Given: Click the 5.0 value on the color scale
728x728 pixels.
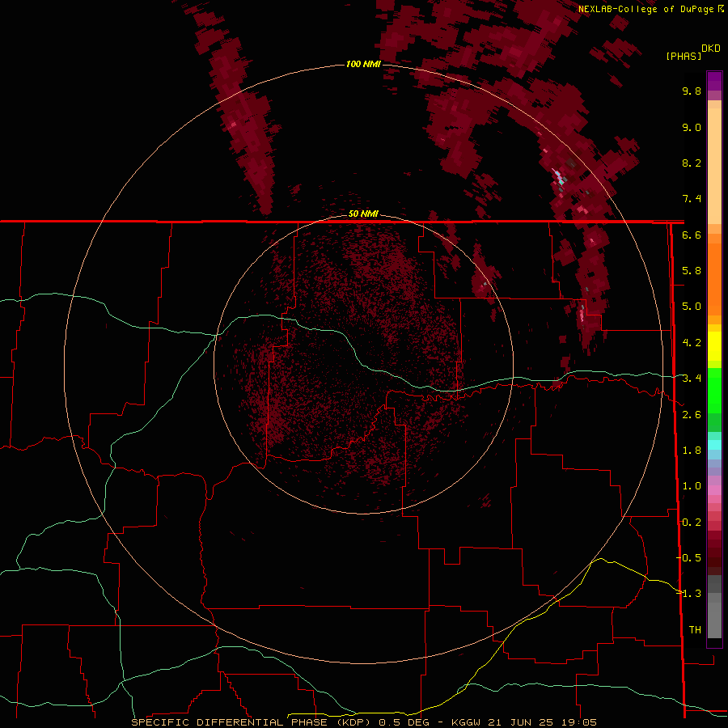Looking at the screenshot, I should [692, 307].
